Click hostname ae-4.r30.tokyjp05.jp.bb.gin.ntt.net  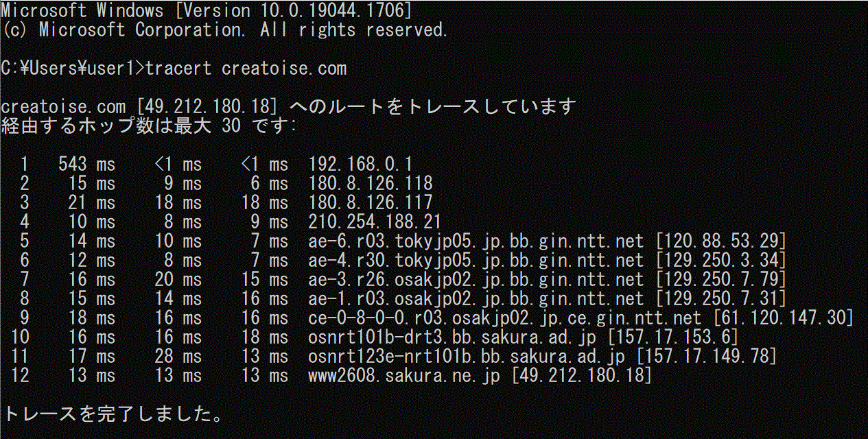[x=477, y=261]
